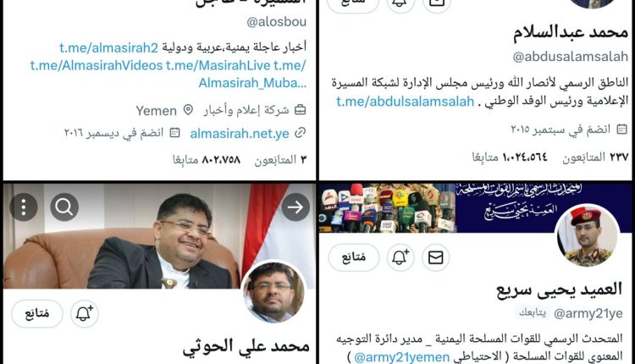Open t.me/AlmasirahVideos link
635x364 pixels.
tap(97, 65)
